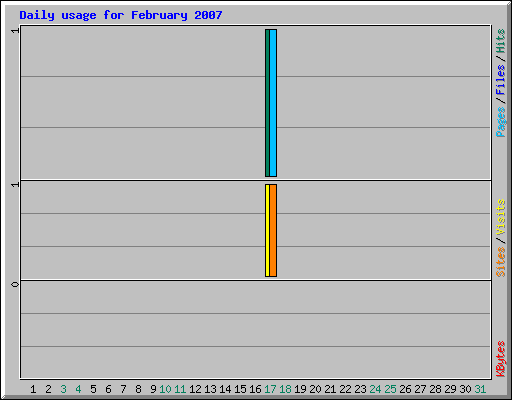Select the 'Visits' legend label
The width and height of the screenshot is (512, 400).
click(x=500, y=218)
